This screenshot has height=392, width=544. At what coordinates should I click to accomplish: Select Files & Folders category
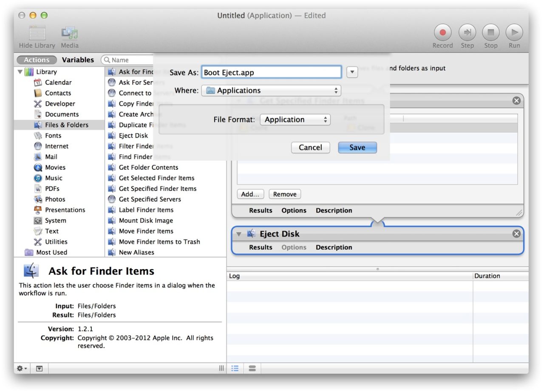pos(59,125)
